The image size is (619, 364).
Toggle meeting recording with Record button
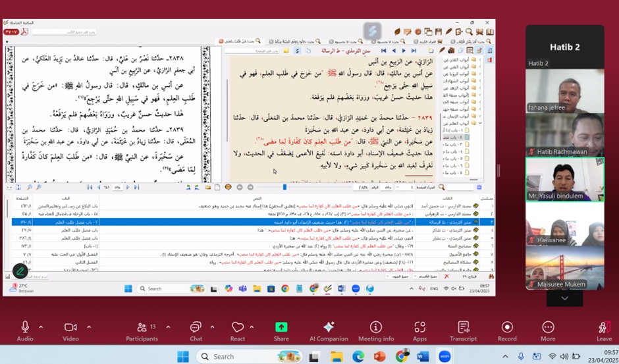(507, 331)
